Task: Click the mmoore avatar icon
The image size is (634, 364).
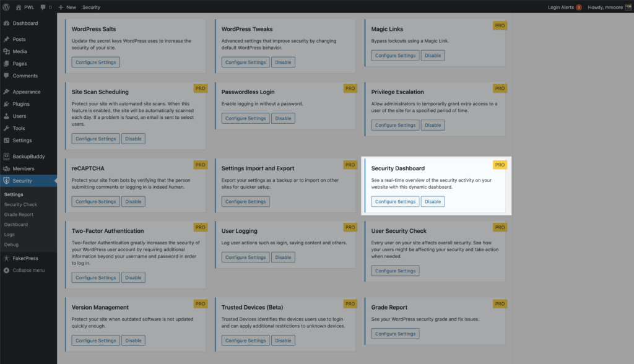Action: coord(628,7)
